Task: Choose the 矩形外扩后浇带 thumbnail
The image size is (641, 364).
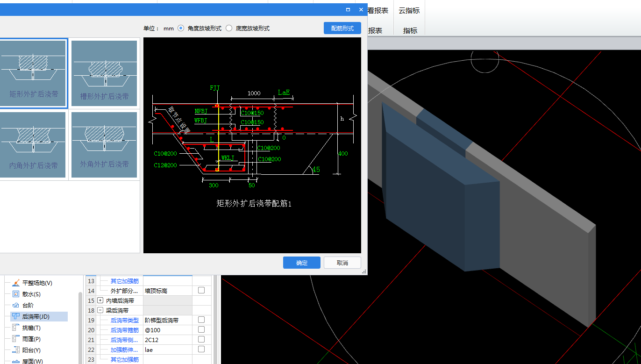Action: pyautogui.click(x=34, y=73)
